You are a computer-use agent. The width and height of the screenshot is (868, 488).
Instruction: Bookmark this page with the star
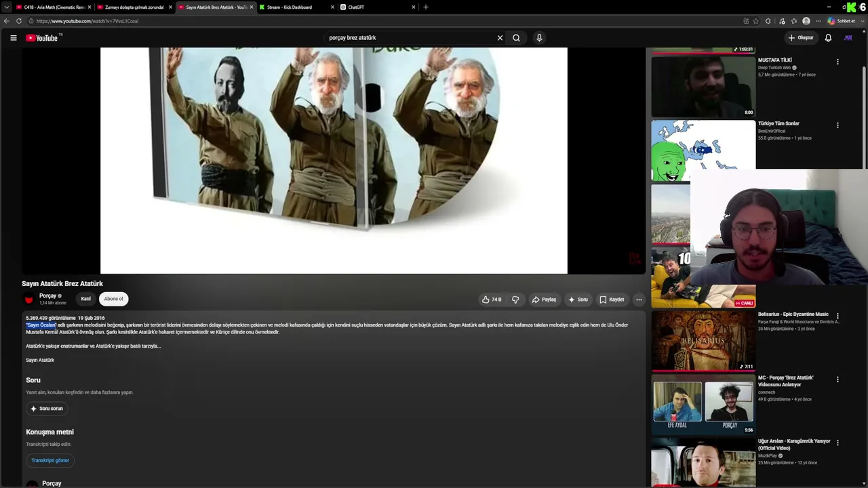(x=756, y=21)
